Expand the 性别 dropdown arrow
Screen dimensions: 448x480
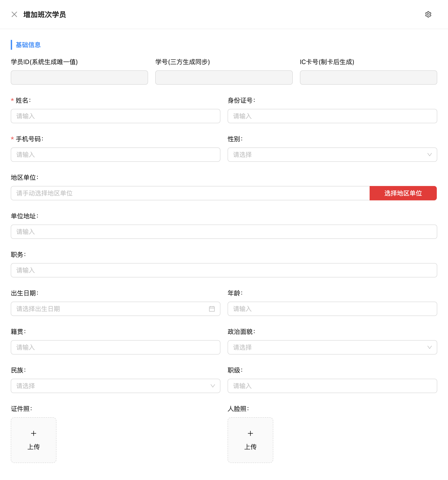[429, 155]
